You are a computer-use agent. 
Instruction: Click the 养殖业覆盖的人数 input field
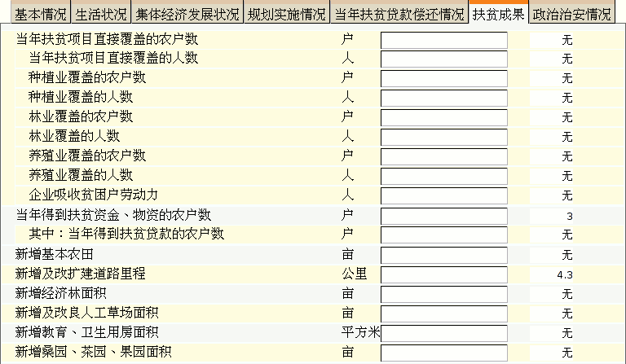tap(444, 177)
